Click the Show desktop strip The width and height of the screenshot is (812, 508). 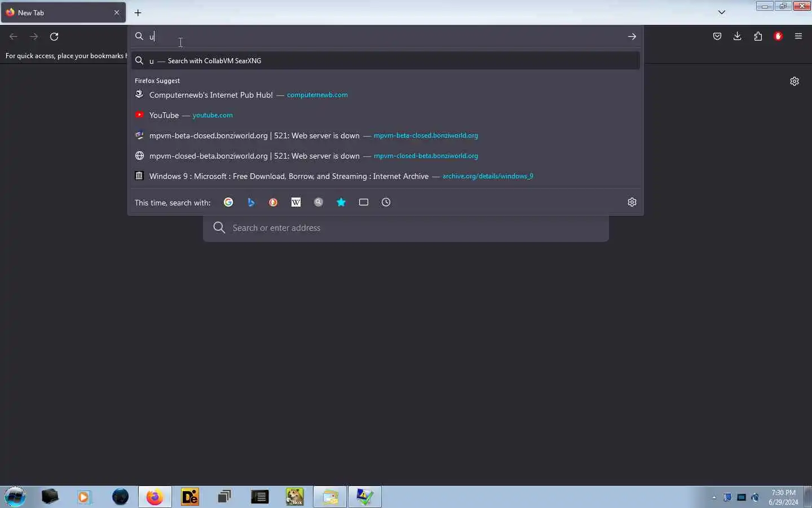(x=808, y=497)
